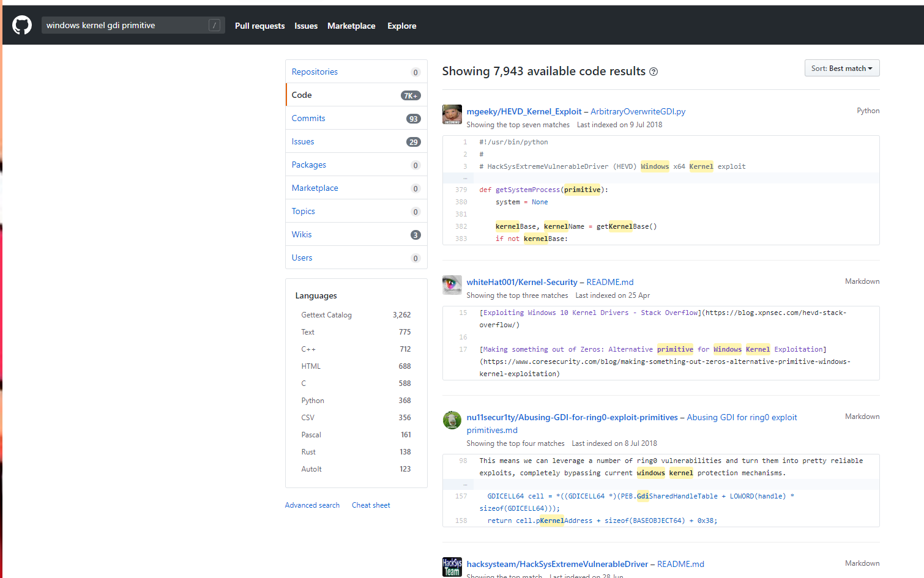Click the GitHub Octocat logo
924x578 pixels.
pos(22,25)
